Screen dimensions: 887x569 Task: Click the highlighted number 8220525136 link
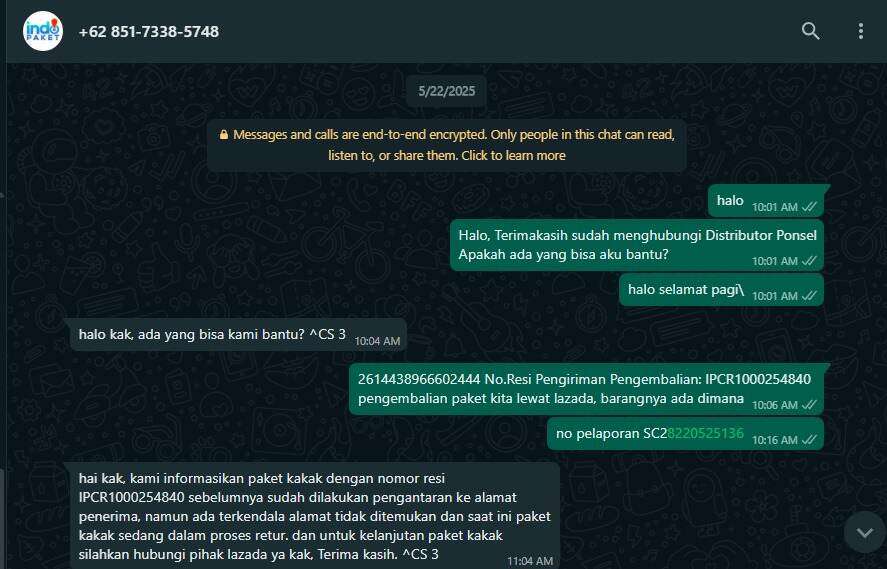[705, 433]
